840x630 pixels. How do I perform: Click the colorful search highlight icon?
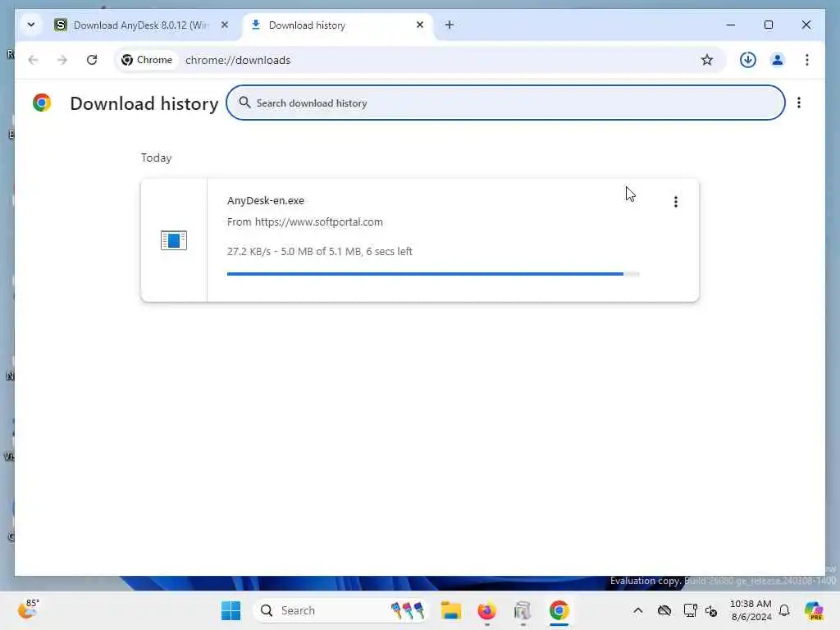pos(408,610)
